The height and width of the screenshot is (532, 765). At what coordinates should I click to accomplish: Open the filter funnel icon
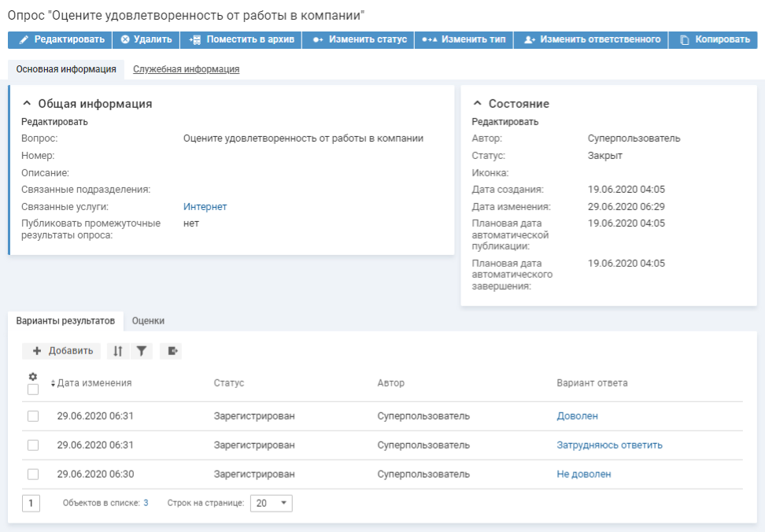coord(141,351)
